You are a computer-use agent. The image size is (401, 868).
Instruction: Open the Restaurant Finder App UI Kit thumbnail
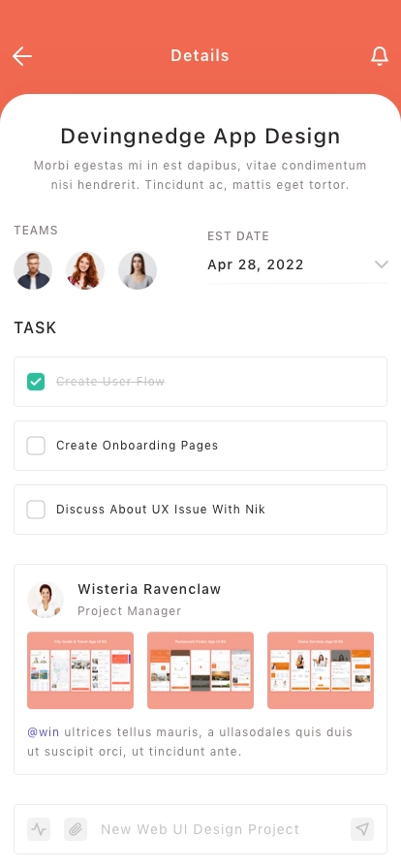(200, 670)
